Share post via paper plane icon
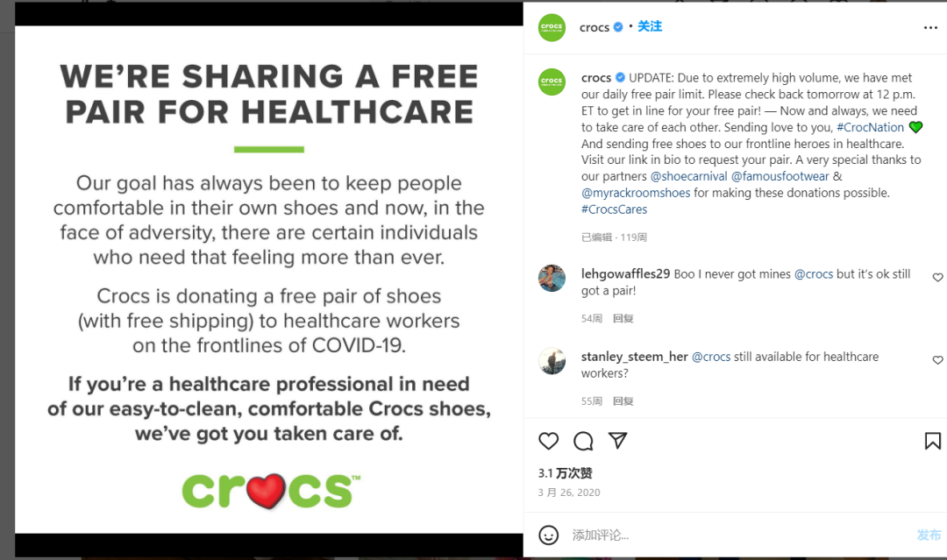This screenshot has height=560, width=947. click(617, 441)
